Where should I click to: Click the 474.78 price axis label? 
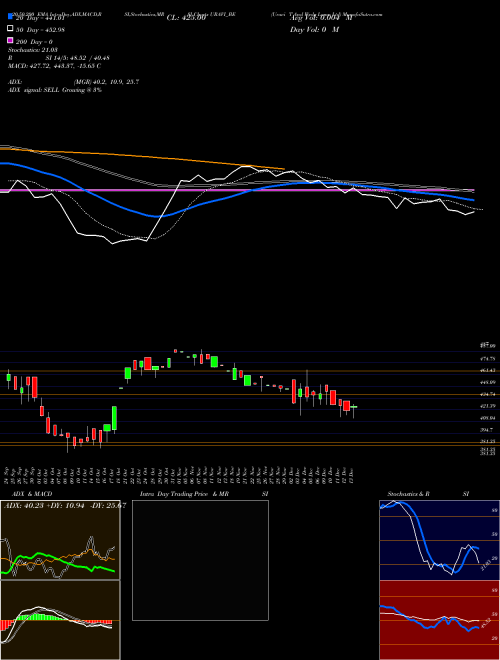pyautogui.click(x=488, y=359)
